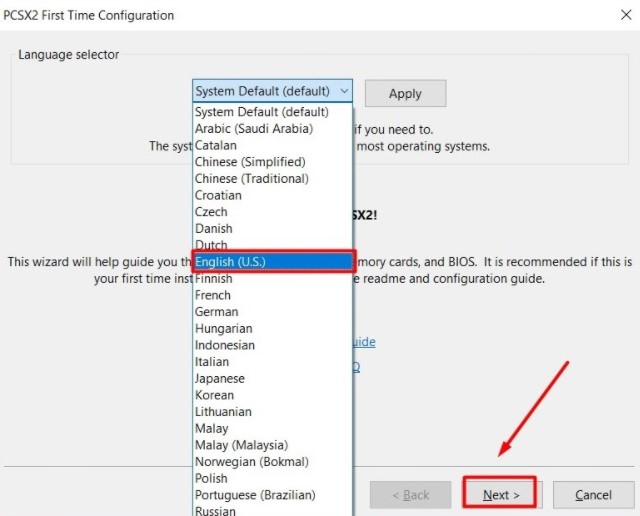Click the Cancel button
Screen dimensions: 640x516
593,494
